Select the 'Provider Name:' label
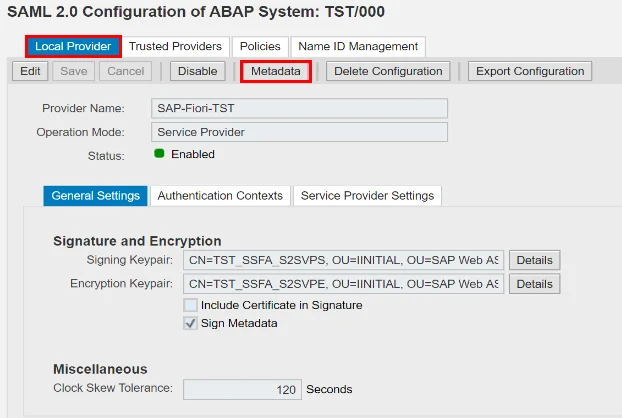Viewport: 622px width, 418px height. tap(83, 108)
